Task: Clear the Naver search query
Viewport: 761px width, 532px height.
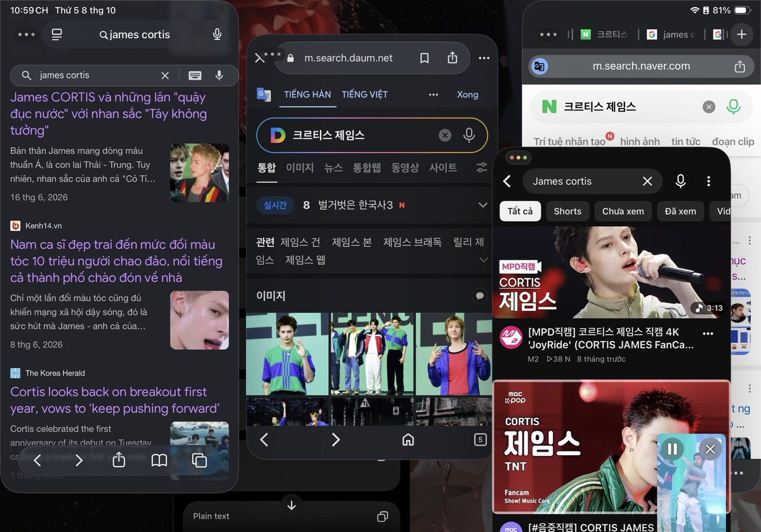Action: click(709, 107)
